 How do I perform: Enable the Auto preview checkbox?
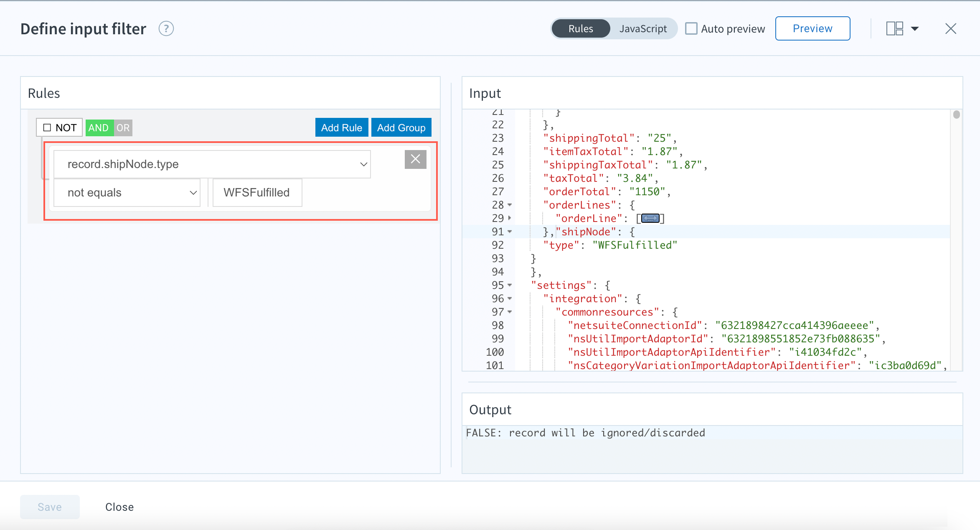pyautogui.click(x=691, y=29)
